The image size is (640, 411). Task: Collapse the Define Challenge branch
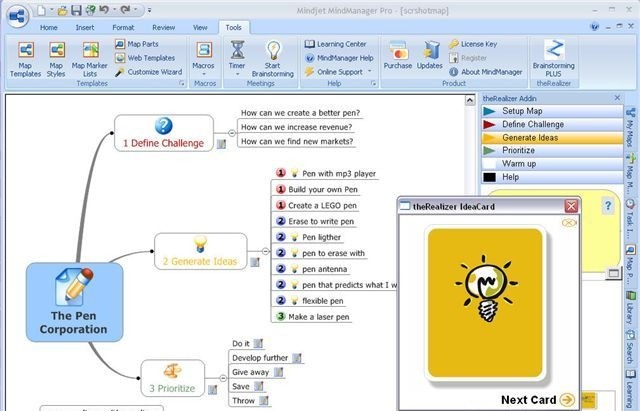tap(231, 133)
